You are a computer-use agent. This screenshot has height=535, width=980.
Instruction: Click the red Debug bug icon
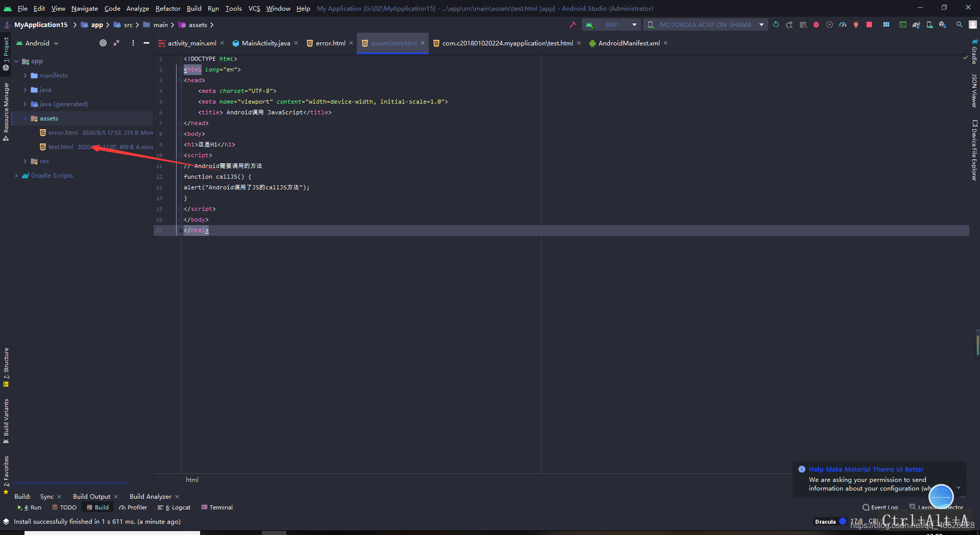[816, 25]
